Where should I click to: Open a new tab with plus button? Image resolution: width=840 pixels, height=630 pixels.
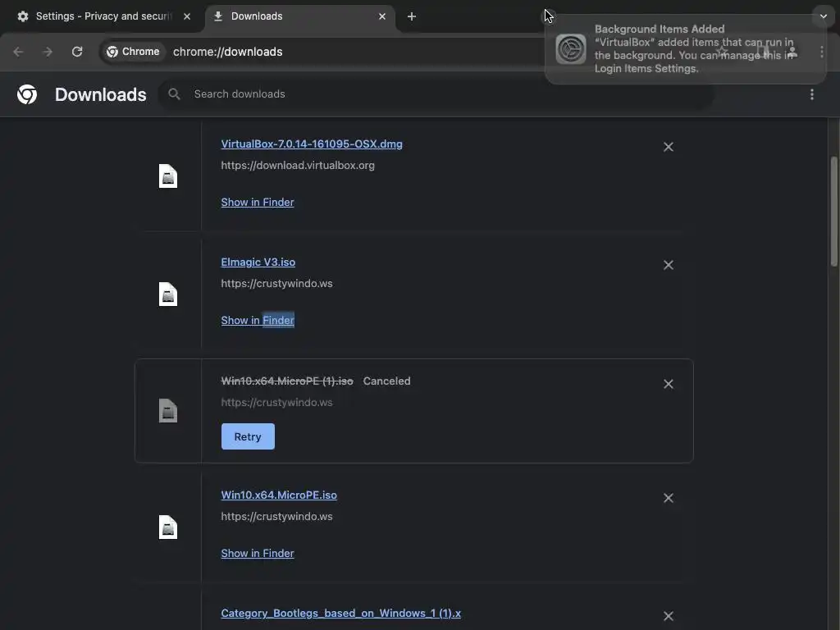[412, 16]
